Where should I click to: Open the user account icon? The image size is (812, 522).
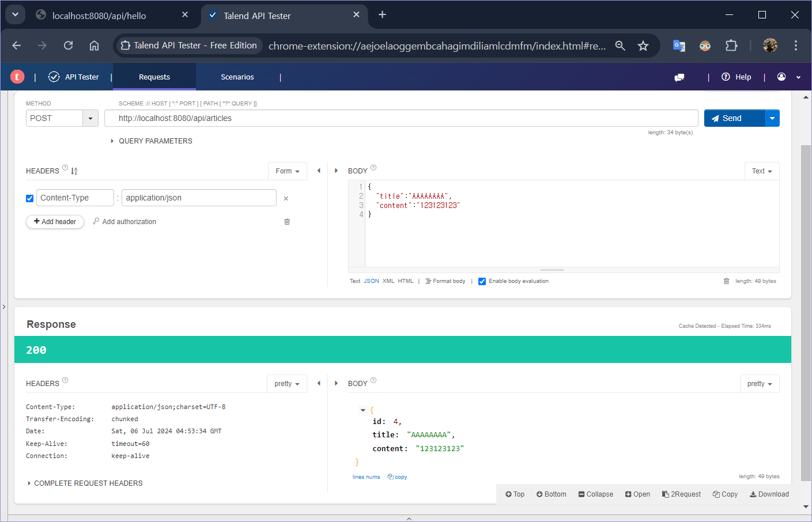coord(781,77)
